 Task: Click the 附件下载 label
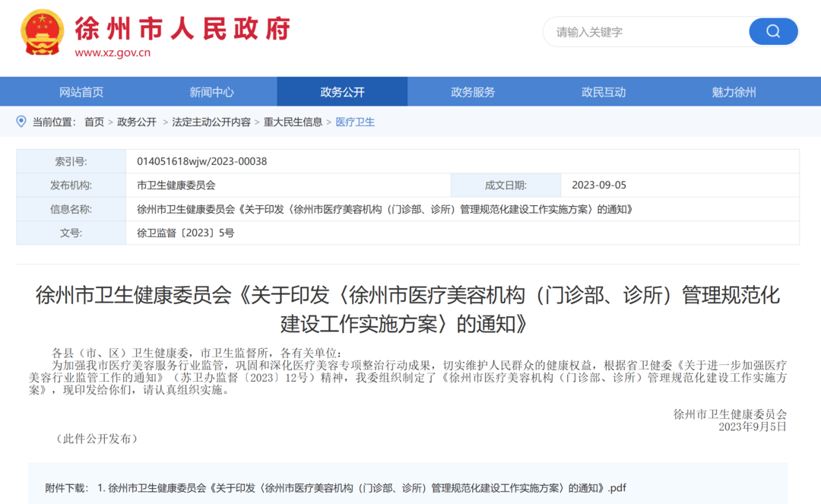click(66, 488)
